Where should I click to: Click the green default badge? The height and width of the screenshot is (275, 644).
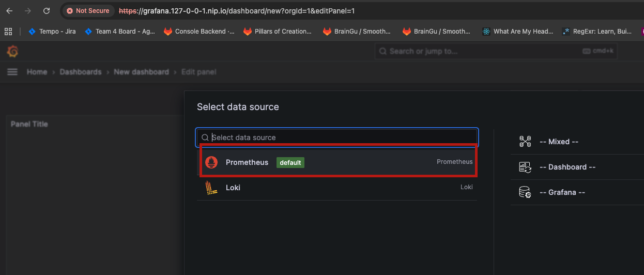(290, 162)
